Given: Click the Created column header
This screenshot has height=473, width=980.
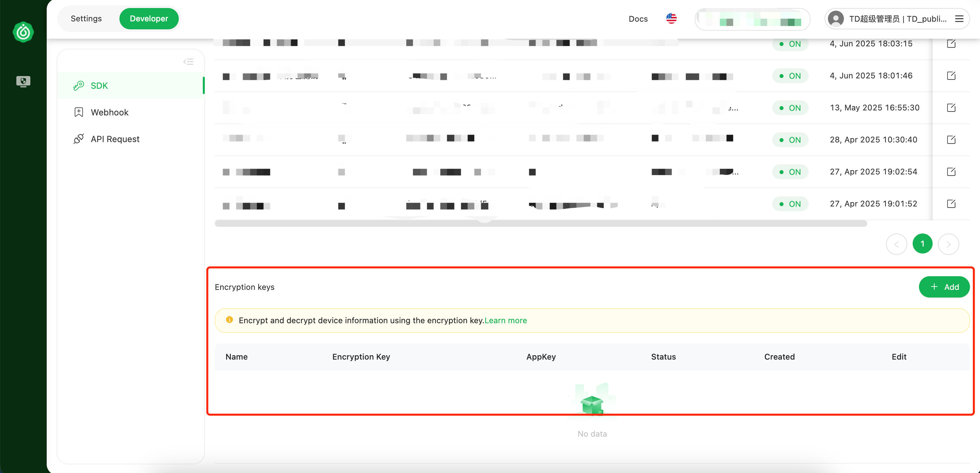Looking at the screenshot, I should click(779, 357).
